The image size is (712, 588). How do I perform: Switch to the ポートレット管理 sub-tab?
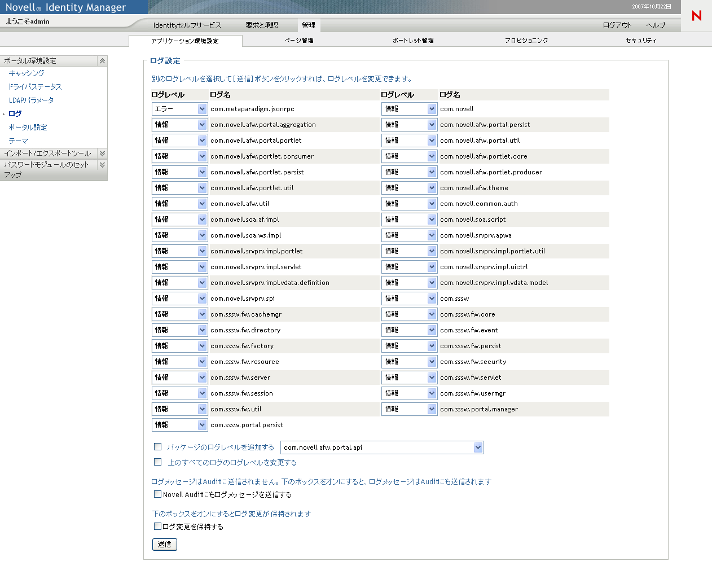pyautogui.click(x=413, y=41)
